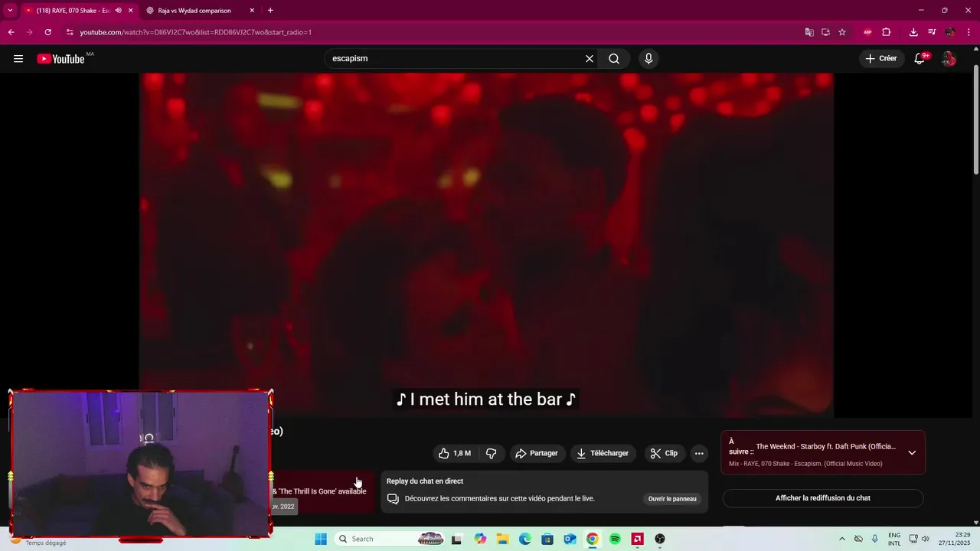The height and width of the screenshot is (551, 980).
Task: Run search with the magnifier button
Action: (614, 59)
